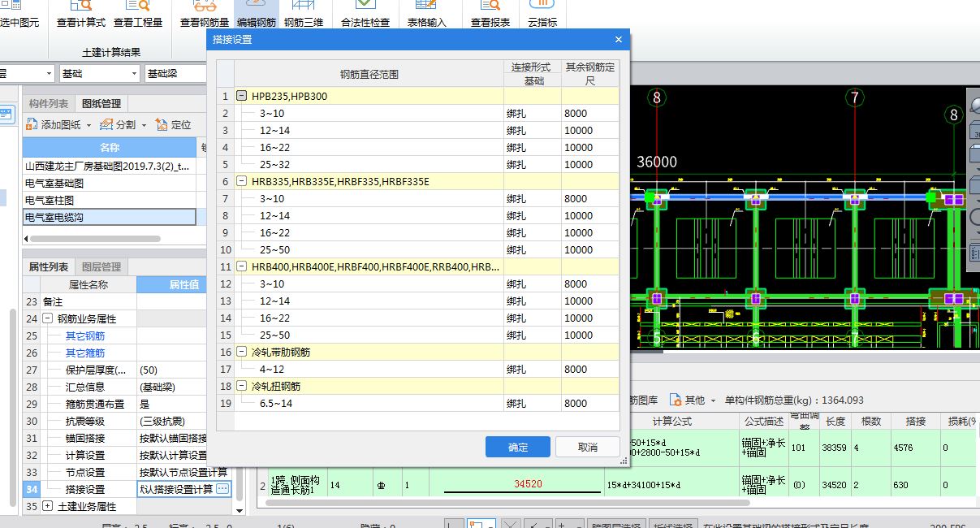
Task: Click 其它箍筋 property link
Action: pyautogui.click(x=85, y=353)
